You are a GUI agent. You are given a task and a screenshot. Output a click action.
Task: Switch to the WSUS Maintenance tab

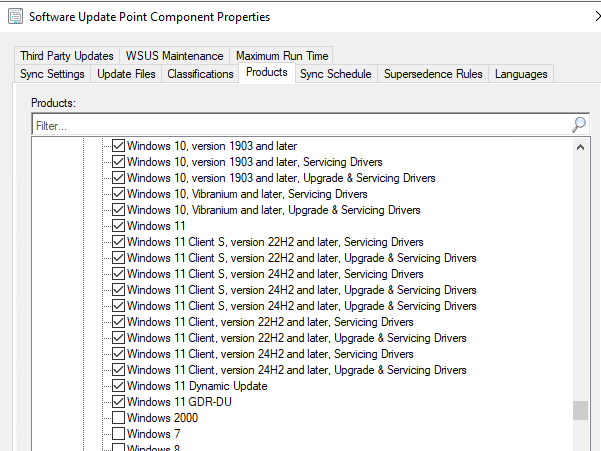(174, 56)
